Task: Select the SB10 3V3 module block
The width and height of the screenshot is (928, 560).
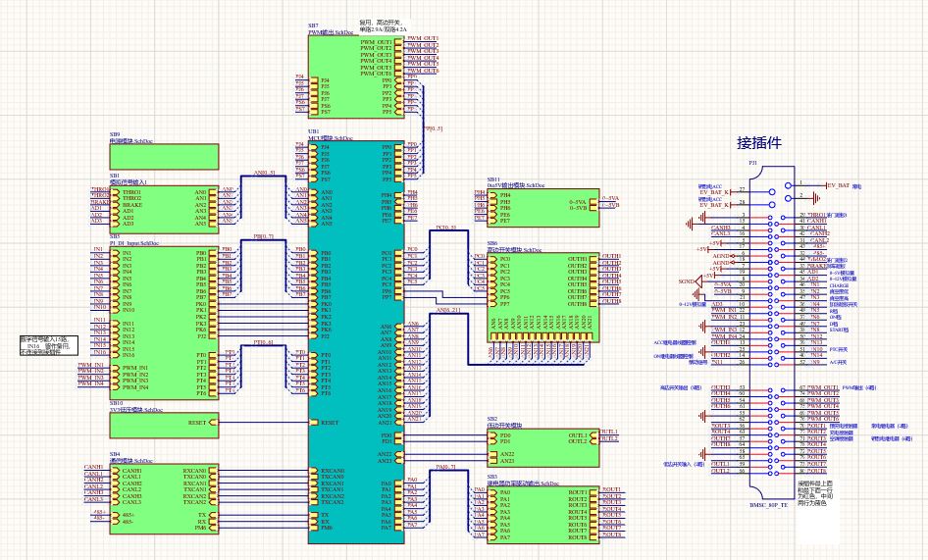Action: tap(164, 426)
